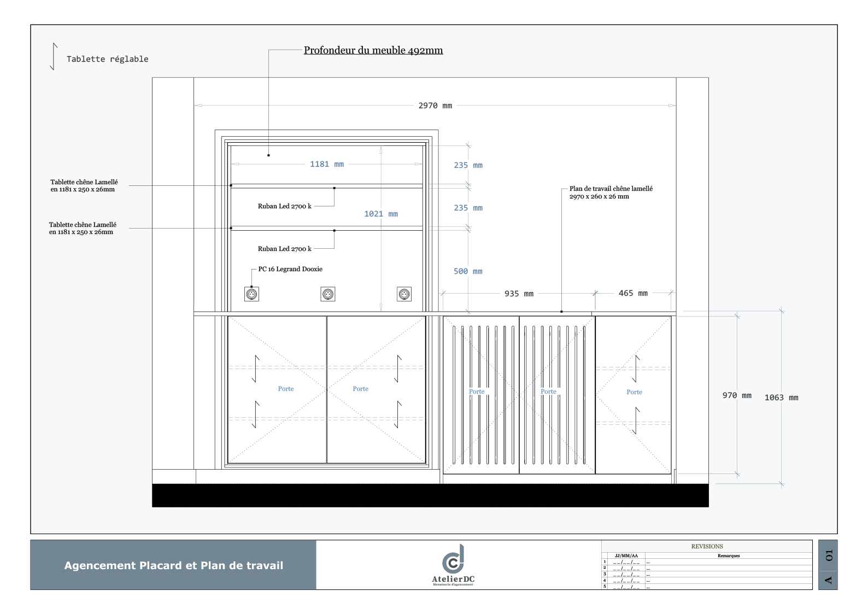The width and height of the screenshot is (868, 614).
Task: Click the revision letter A box
Action: 828,580
